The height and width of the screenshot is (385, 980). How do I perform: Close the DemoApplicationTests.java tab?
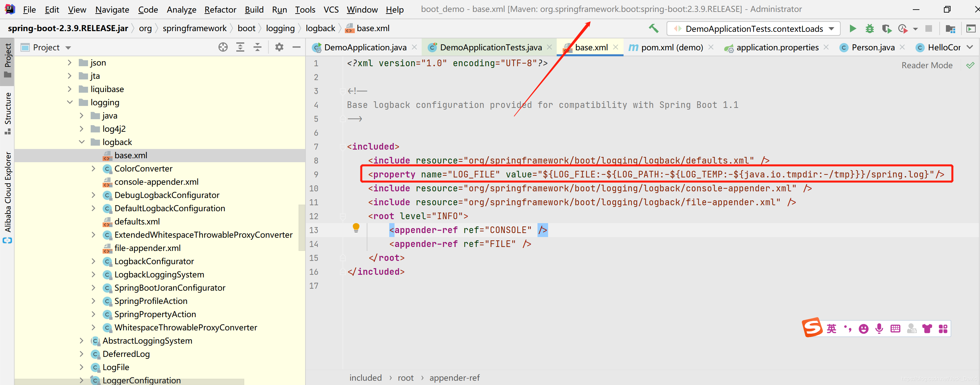tap(549, 47)
